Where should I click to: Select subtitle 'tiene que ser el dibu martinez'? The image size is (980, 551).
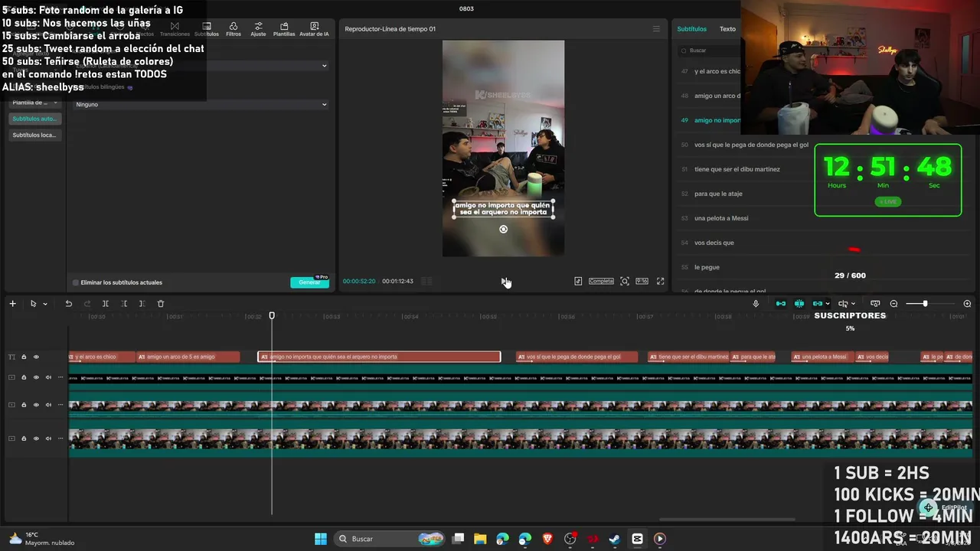[737, 169]
